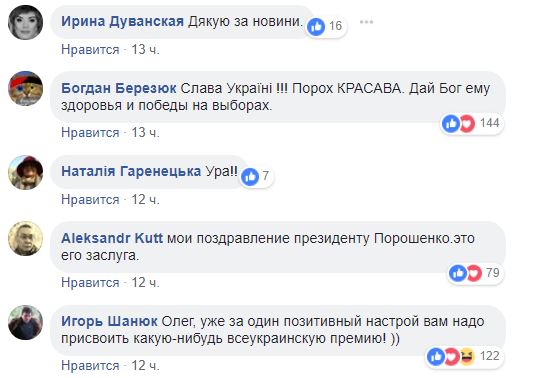
Task: Like Игорь Шанюк's comment via Нравится
Action: pyautogui.click(x=90, y=366)
